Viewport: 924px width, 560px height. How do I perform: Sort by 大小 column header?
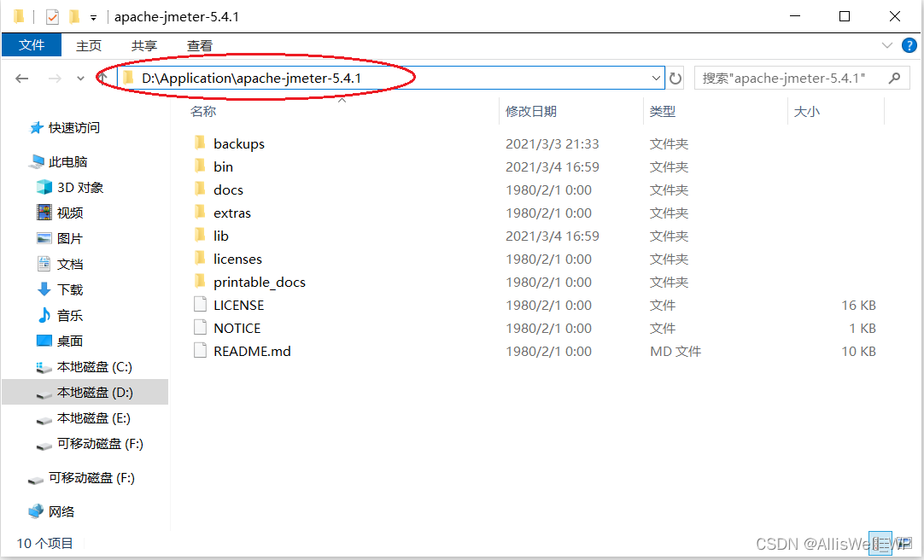807,111
